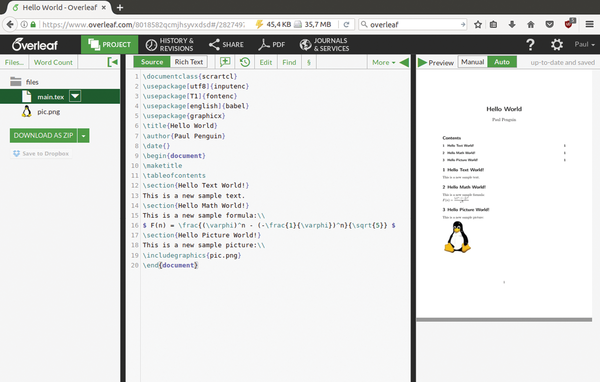Image resolution: width=600 pixels, height=382 pixels.
Task: Go to browser home page icon
Action: click(531, 24)
